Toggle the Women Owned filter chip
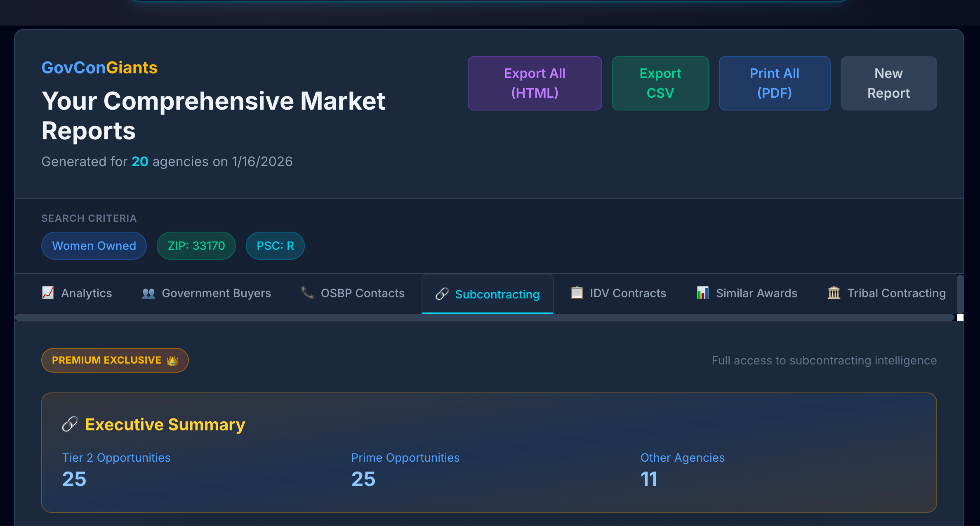Image resolution: width=980 pixels, height=526 pixels. [x=94, y=245]
